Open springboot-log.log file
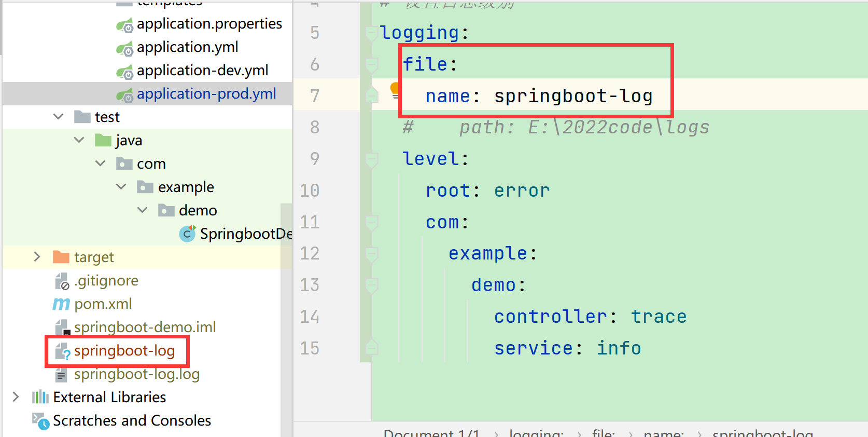Screen dimensions: 868x437 coord(137,374)
